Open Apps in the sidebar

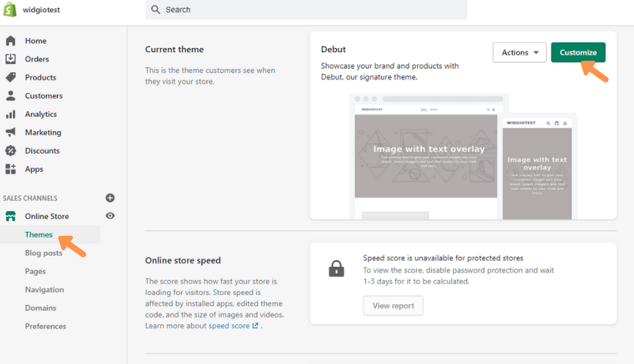(34, 169)
